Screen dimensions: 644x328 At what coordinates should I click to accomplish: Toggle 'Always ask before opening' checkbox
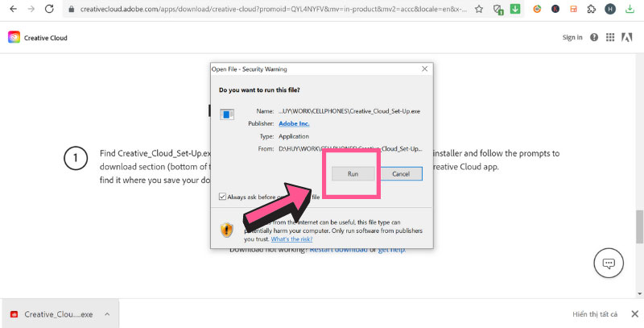[x=222, y=197]
